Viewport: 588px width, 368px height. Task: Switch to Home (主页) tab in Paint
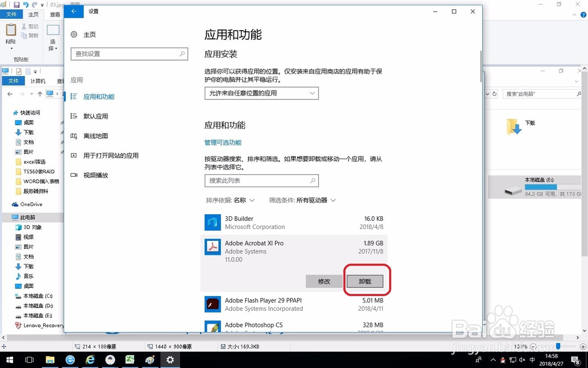(x=34, y=14)
